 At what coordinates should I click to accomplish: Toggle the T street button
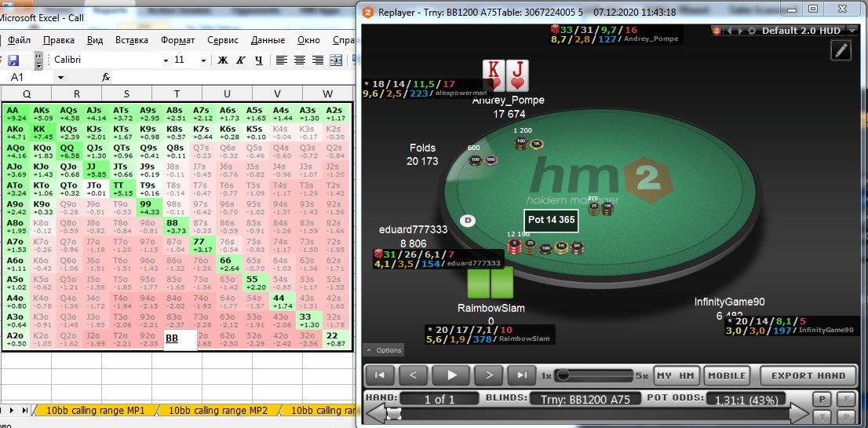click(821, 417)
